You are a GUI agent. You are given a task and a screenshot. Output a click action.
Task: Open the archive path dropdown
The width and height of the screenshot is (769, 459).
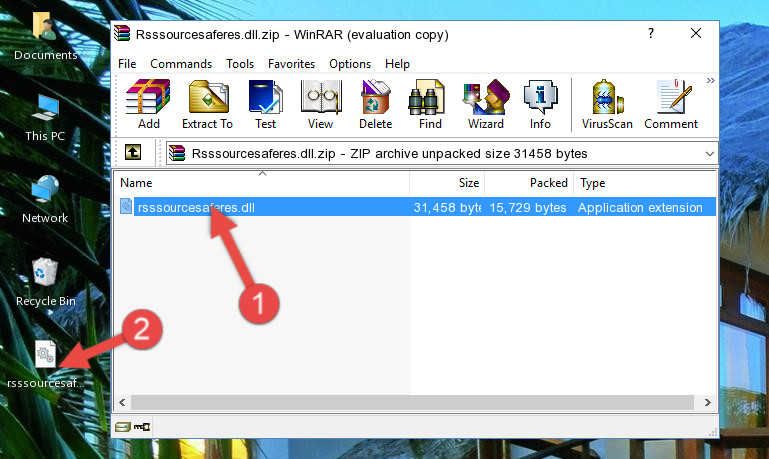710,154
